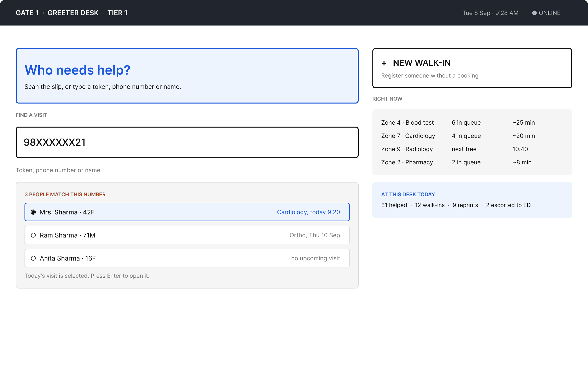Image resolution: width=588 pixels, height=368 pixels.
Task: Click the '4 in queue' value
Action: tap(466, 136)
